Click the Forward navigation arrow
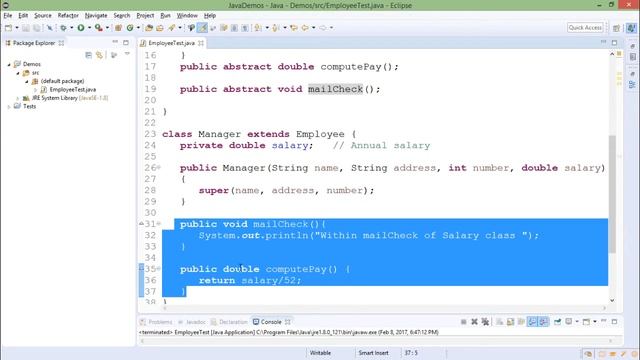Viewport: 640px width, 360px height. click(x=322, y=28)
